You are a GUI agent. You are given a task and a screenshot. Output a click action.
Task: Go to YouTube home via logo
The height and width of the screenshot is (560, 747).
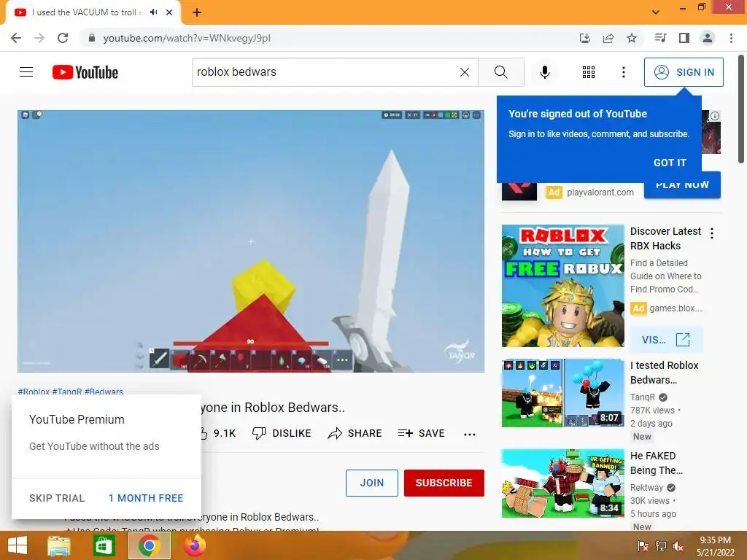(x=85, y=72)
